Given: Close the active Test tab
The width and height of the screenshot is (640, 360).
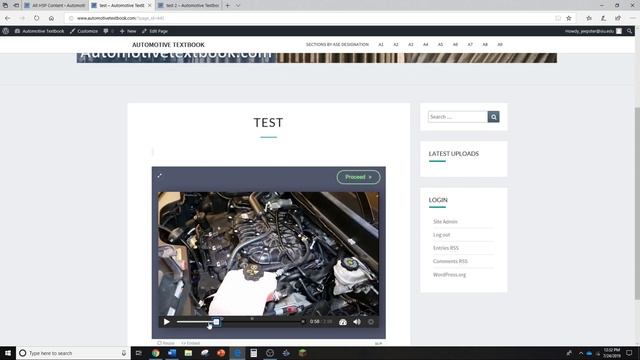Looking at the screenshot, I should pyautogui.click(x=149, y=6).
